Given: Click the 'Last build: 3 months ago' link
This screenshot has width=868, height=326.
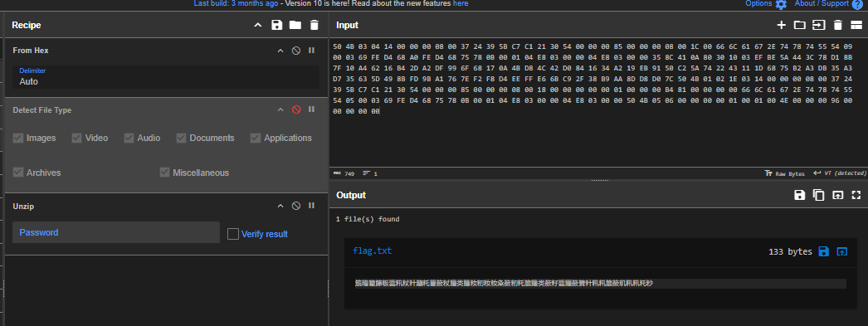Looking at the screenshot, I should [x=236, y=3].
